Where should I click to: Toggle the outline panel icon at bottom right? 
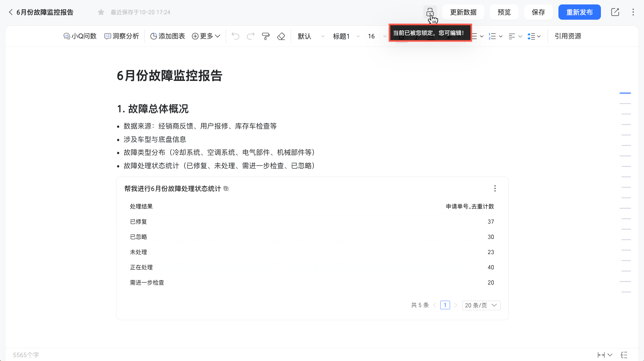coord(624,355)
